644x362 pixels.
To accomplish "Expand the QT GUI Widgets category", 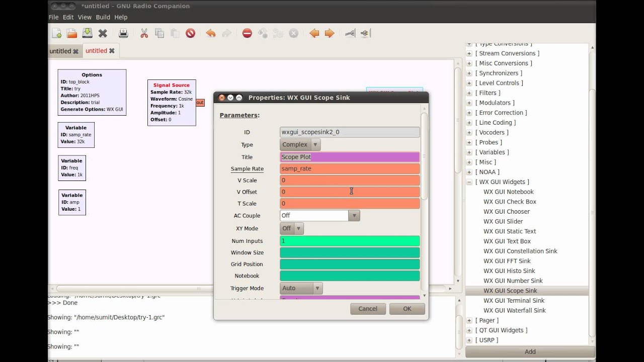I will tap(469, 330).
